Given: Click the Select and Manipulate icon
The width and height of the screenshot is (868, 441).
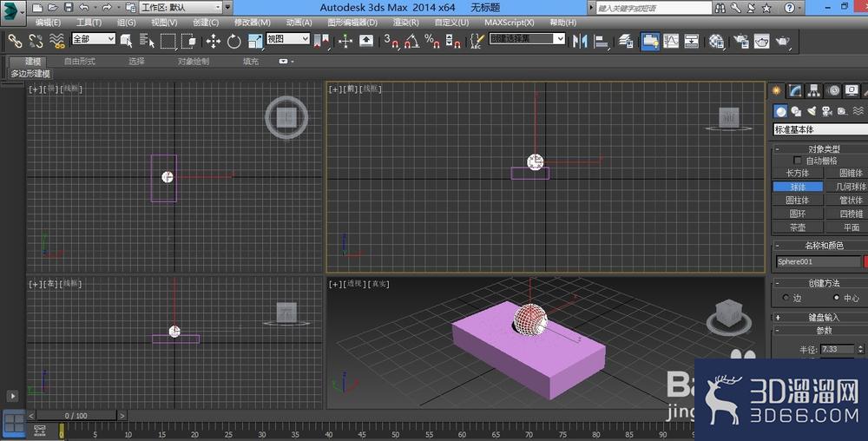Looking at the screenshot, I should pos(345,41).
